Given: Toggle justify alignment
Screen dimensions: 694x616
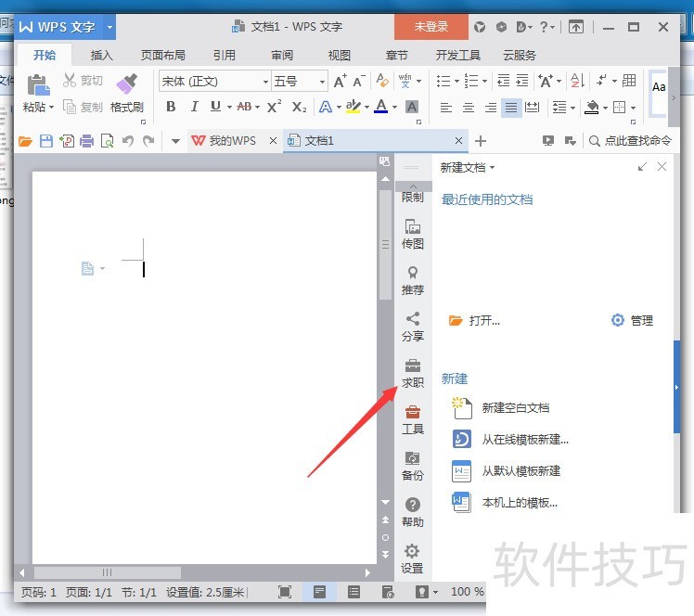Looking at the screenshot, I should (511, 107).
